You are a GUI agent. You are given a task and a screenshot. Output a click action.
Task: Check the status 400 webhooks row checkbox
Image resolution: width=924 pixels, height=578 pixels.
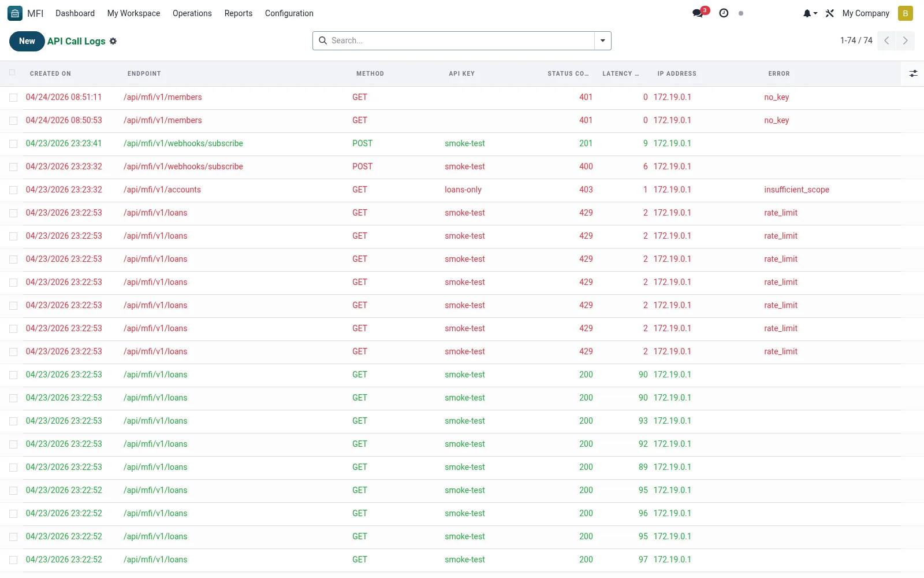tap(13, 167)
